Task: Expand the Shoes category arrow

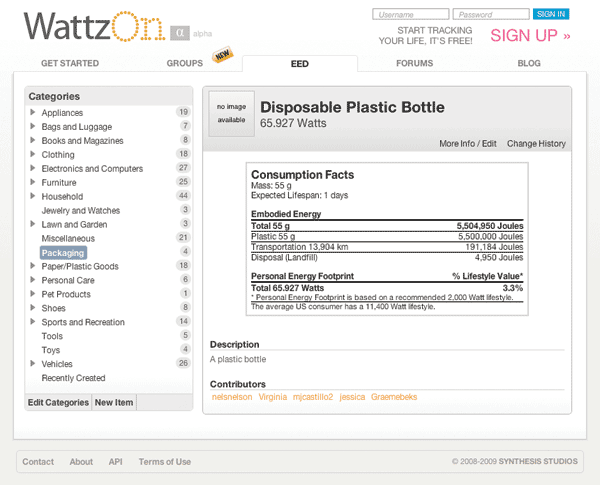Action: (33, 308)
